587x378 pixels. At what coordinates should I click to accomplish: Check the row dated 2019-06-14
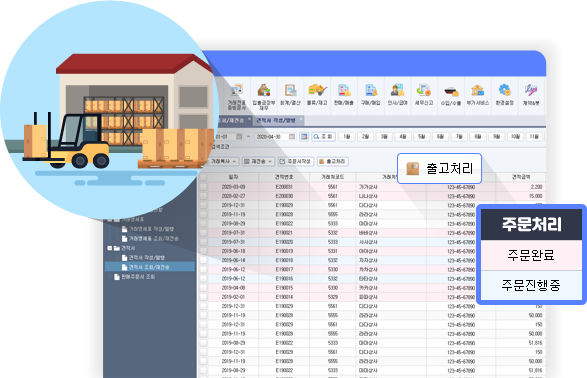(203, 260)
